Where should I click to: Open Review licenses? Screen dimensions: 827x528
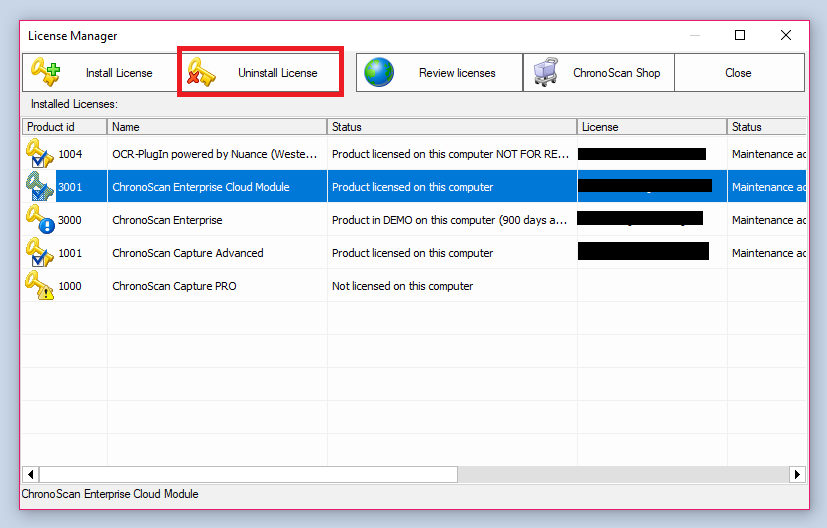point(439,72)
